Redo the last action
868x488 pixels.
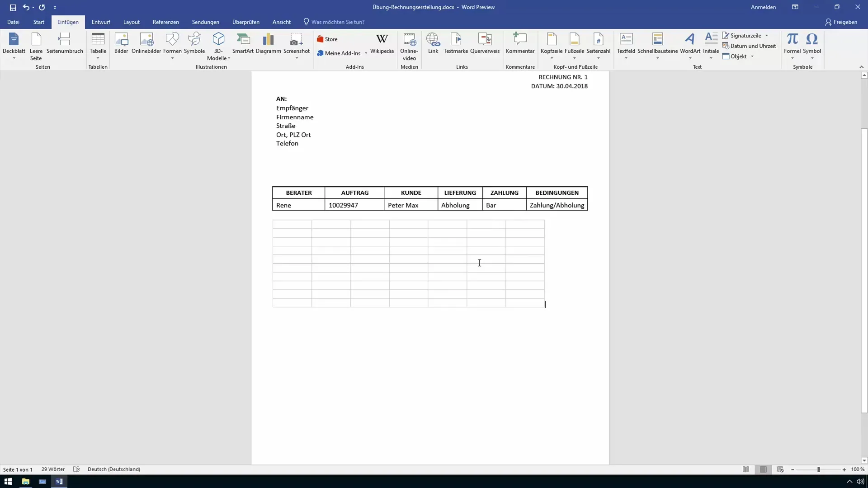click(42, 7)
